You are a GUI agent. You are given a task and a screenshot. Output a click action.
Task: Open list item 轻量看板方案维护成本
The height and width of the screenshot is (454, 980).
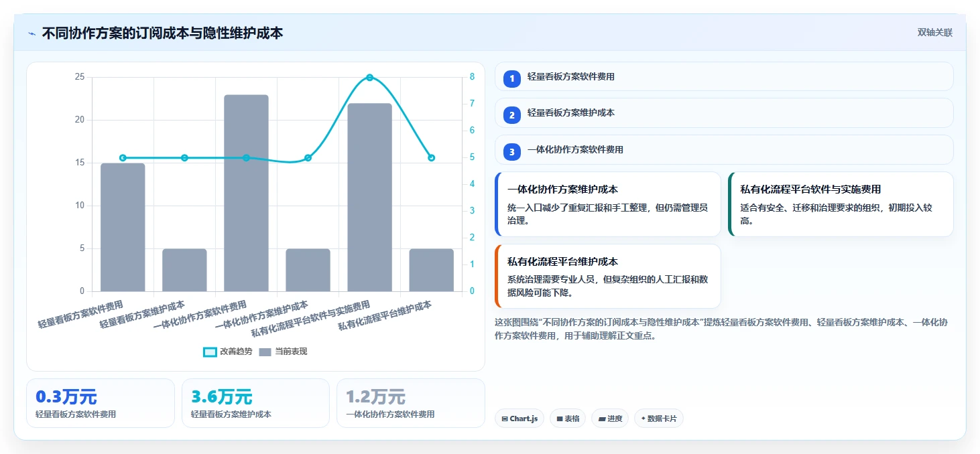pyautogui.click(x=724, y=113)
